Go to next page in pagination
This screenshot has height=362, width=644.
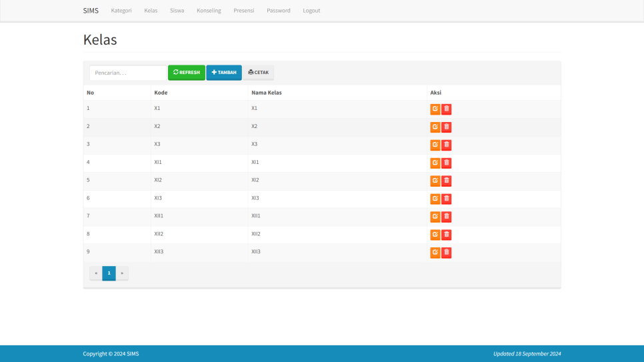tap(122, 273)
